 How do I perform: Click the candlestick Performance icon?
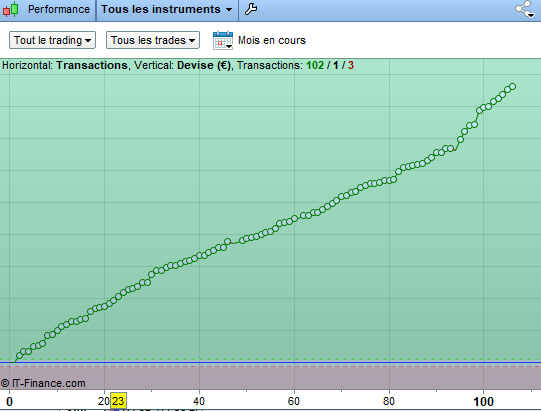10,9
